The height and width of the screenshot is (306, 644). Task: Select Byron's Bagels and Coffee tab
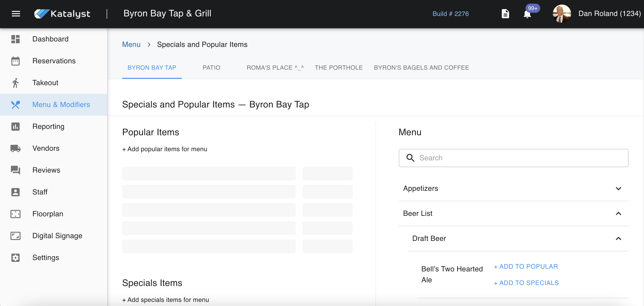[421, 68]
